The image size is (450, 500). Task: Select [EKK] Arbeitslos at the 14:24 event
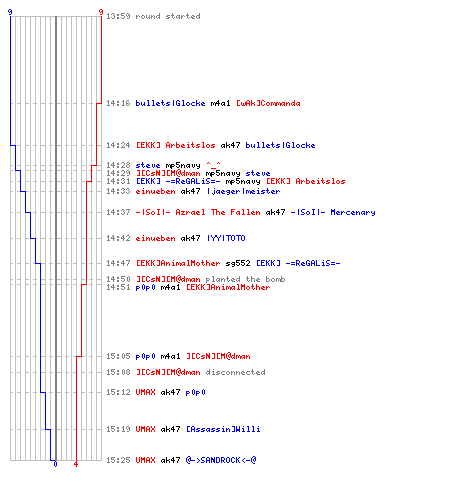[175, 145]
